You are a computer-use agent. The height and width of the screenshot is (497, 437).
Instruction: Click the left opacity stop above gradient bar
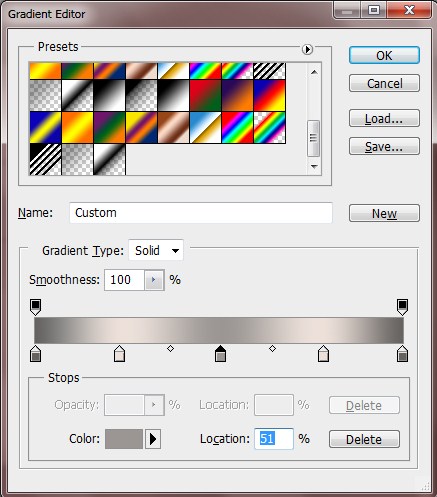[x=36, y=307]
